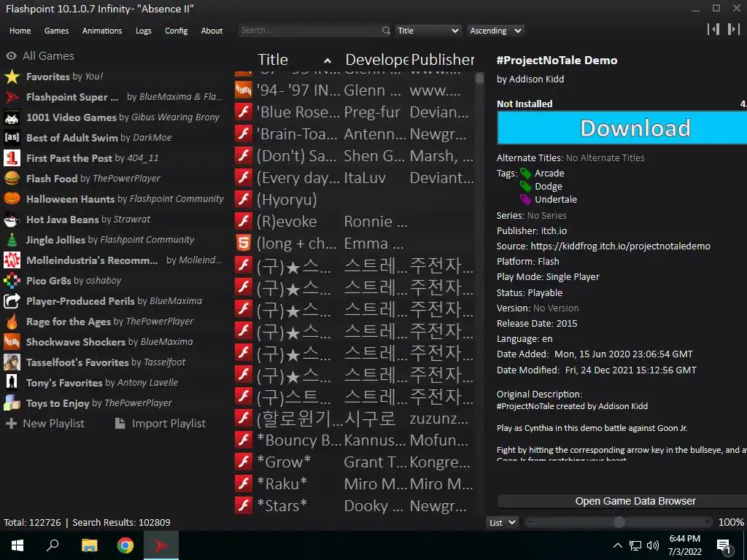Adjust the thumbnail scale slider handle
The height and width of the screenshot is (560, 747).
619,522
